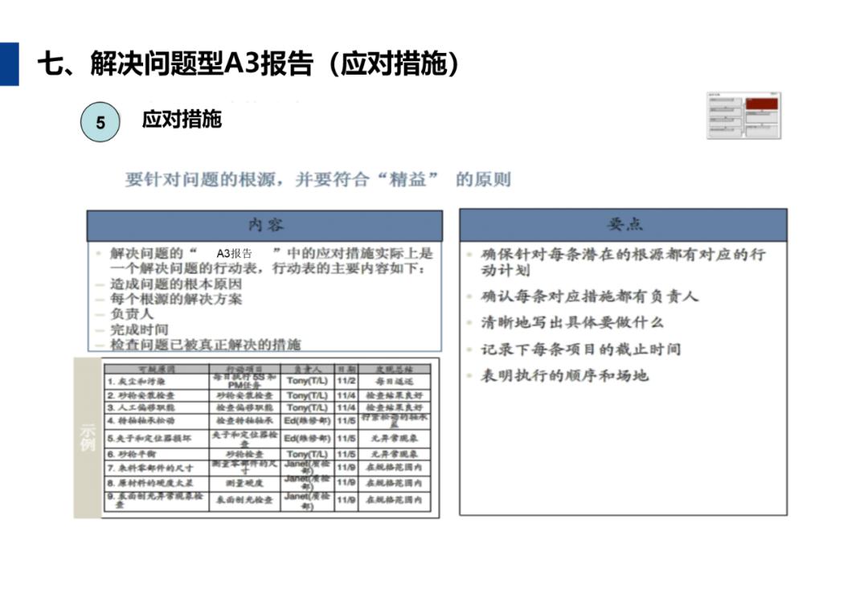Expand the 行动项目 column header
The width and height of the screenshot is (868, 601).
click(x=242, y=368)
